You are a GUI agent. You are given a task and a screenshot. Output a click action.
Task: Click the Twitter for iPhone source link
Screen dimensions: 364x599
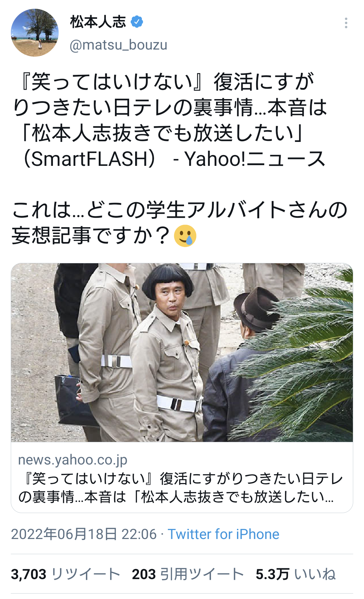coord(223,534)
